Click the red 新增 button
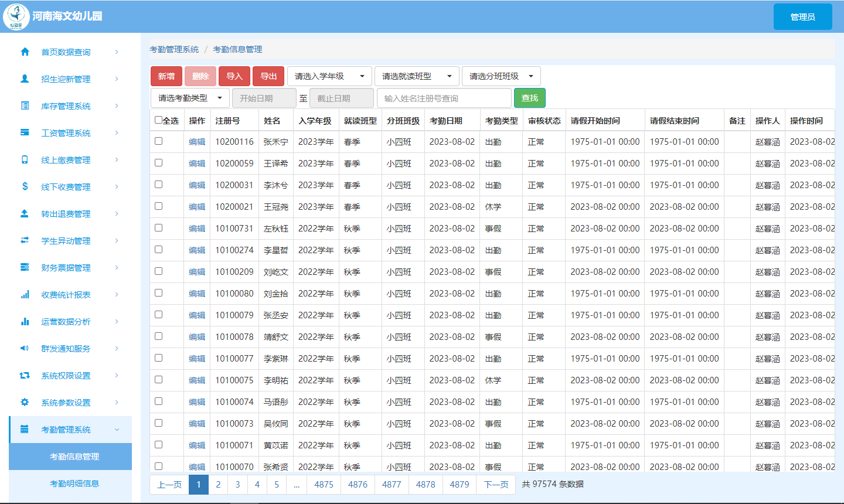 [x=166, y=76]
